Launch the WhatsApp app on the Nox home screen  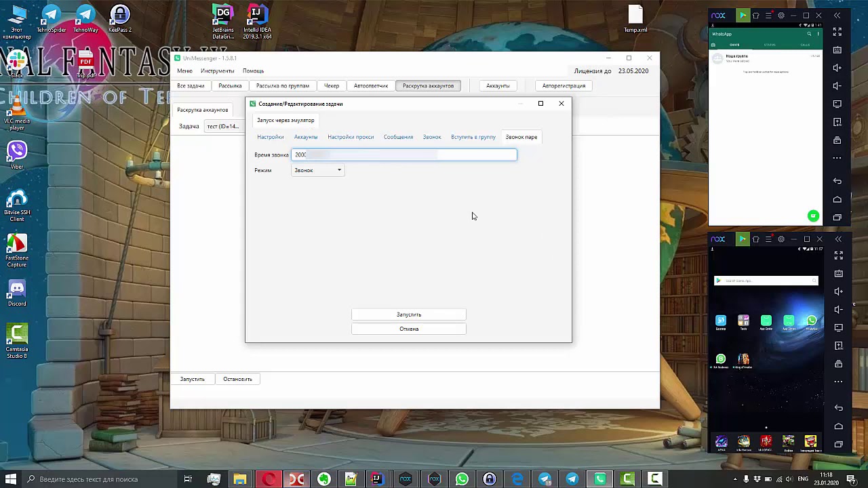click(811, 321)
